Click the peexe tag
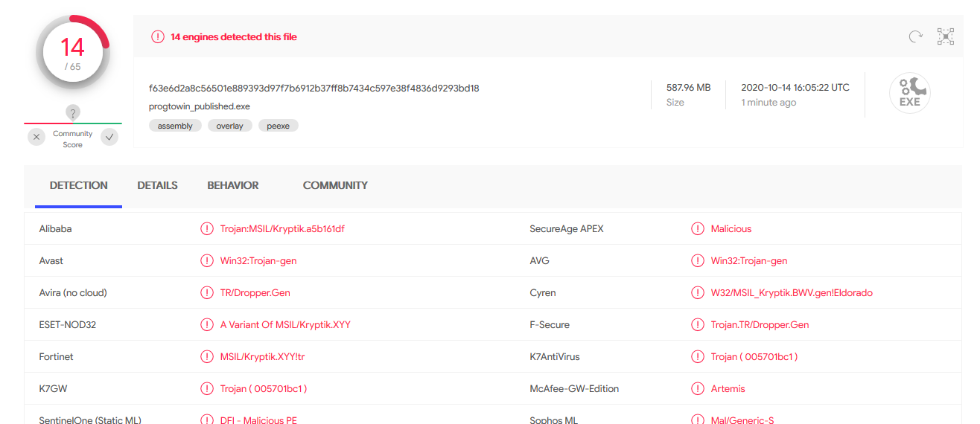 [279, 126]
